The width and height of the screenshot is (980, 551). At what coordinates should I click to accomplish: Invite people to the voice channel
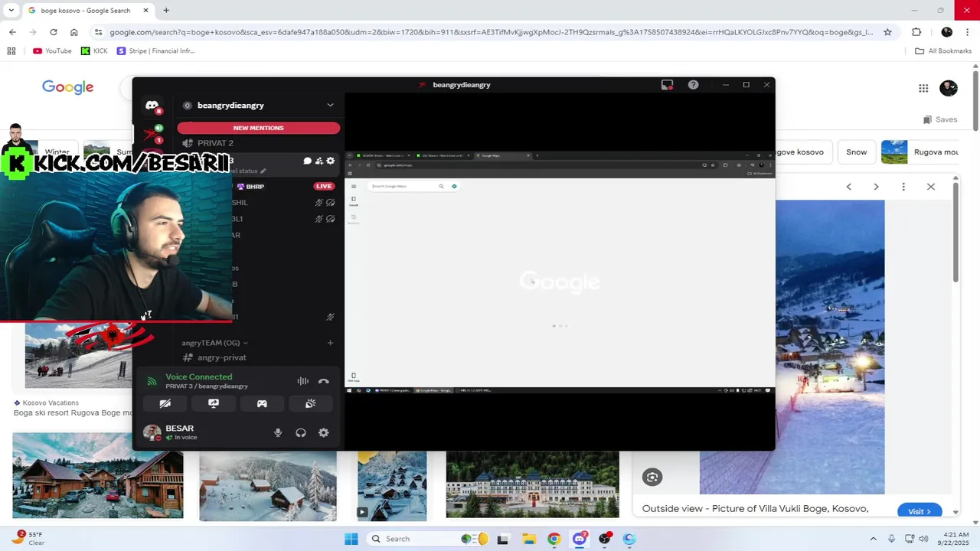click(318, 161)
